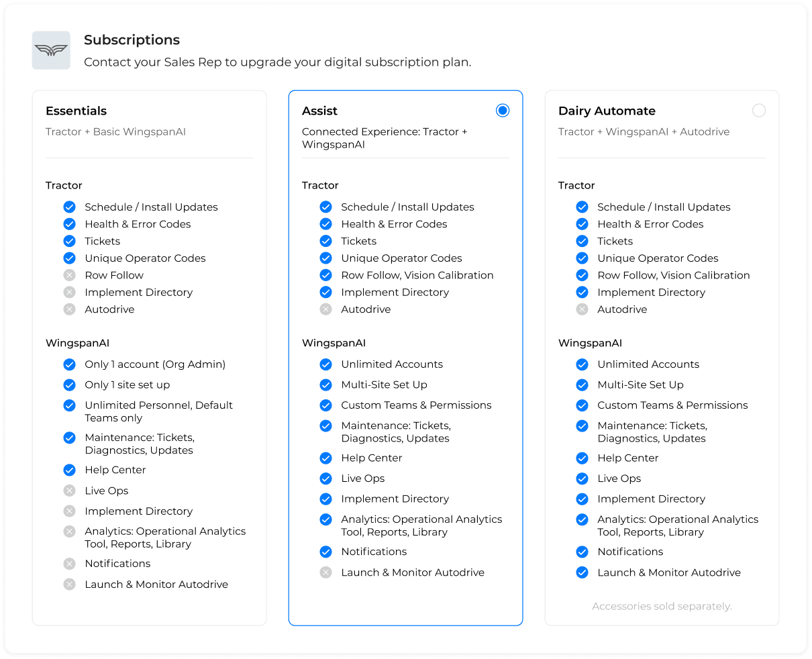This screenshot has height=659, width=812.
Task: Click Assist check icon for Row Follow, Vision Calibration
Action: [325, 275]
